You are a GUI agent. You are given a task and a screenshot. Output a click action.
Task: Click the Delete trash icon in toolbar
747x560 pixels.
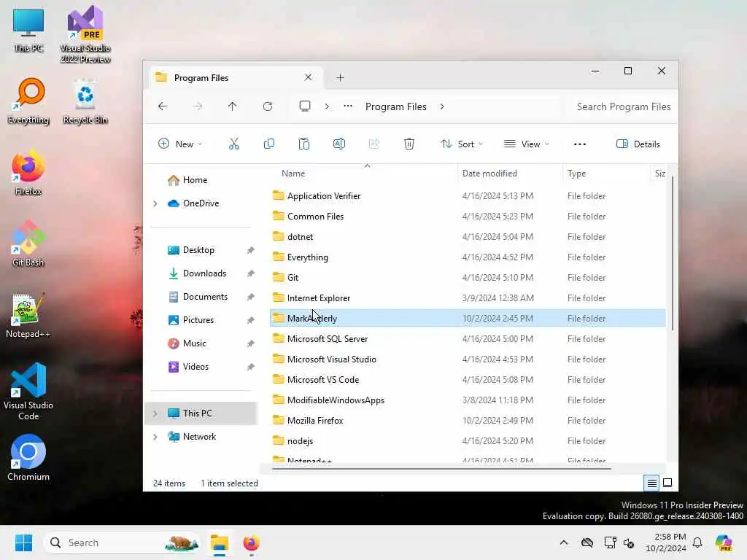(409, 144)
